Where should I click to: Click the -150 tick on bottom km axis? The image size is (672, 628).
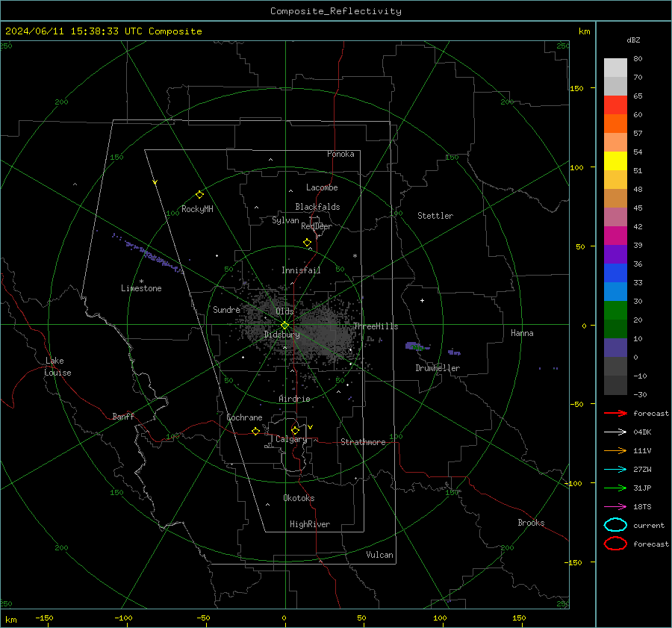45,618
